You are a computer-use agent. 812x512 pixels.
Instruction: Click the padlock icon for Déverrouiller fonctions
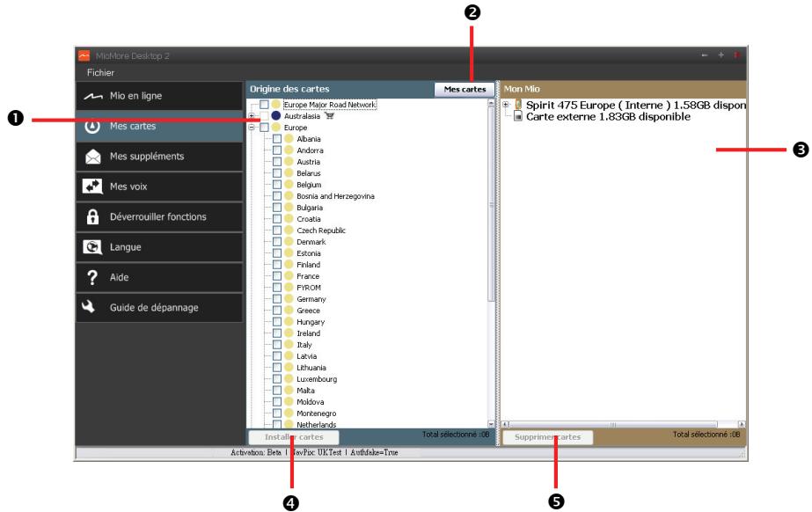92,217
